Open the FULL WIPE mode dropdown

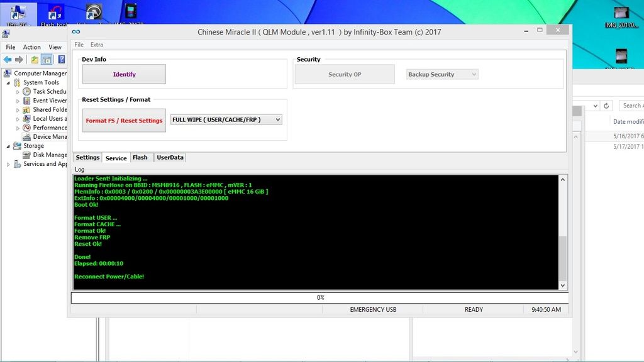coord(226,119)
